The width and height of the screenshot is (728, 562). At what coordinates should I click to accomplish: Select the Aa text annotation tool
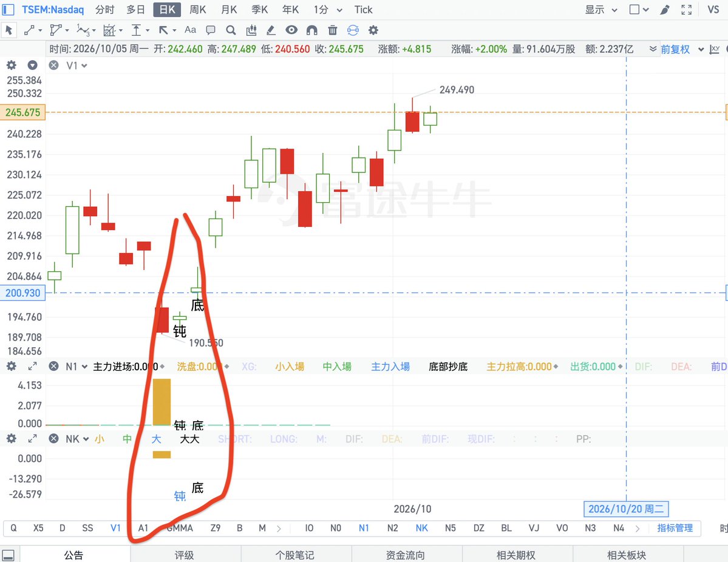tap(190, 30)
